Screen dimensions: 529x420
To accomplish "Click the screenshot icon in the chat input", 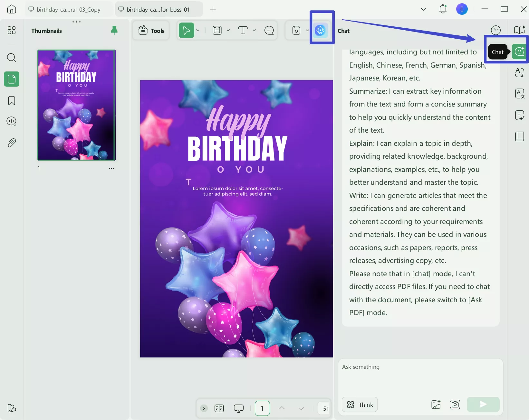I will coord(455,405).
